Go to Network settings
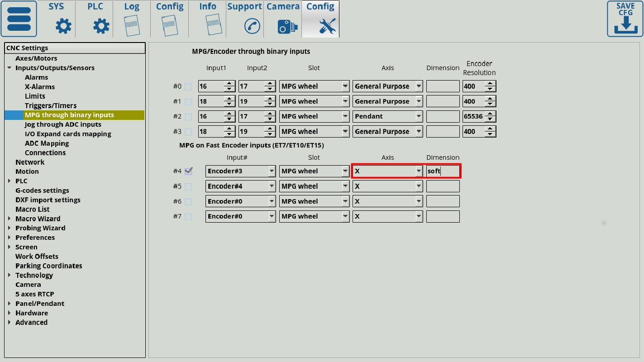644x362 pixels. [30, 162]
